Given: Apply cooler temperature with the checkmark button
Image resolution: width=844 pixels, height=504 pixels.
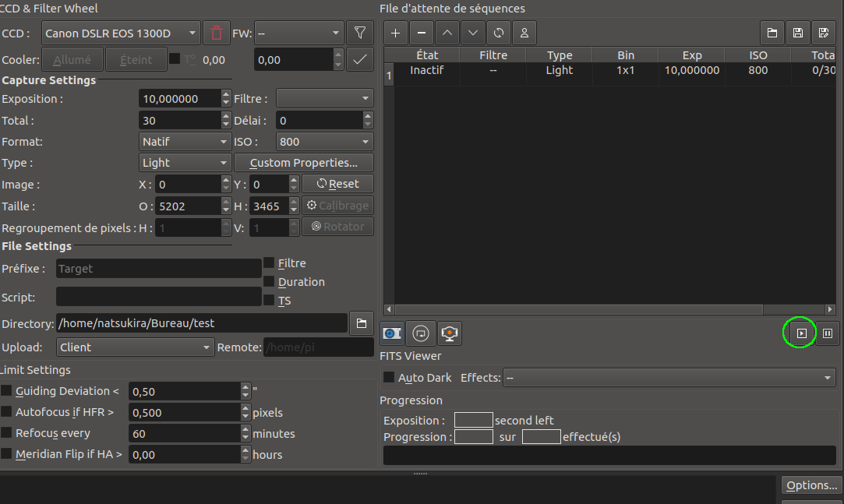Looking at the screenshot, I should [x=360, y=60].
